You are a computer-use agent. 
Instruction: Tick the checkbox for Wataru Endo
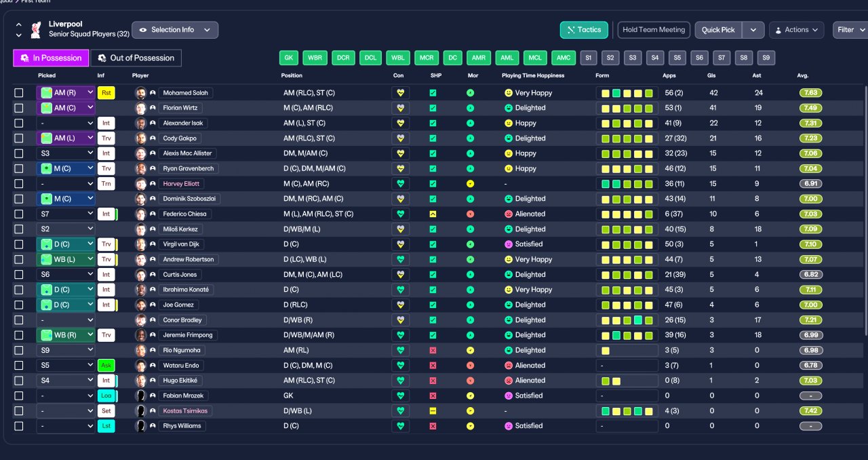19,366
